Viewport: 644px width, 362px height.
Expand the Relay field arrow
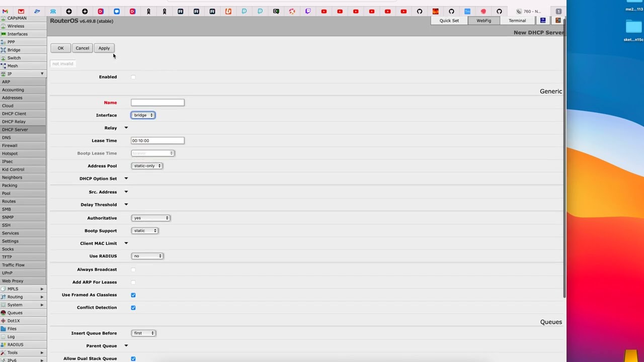point(126,128)
